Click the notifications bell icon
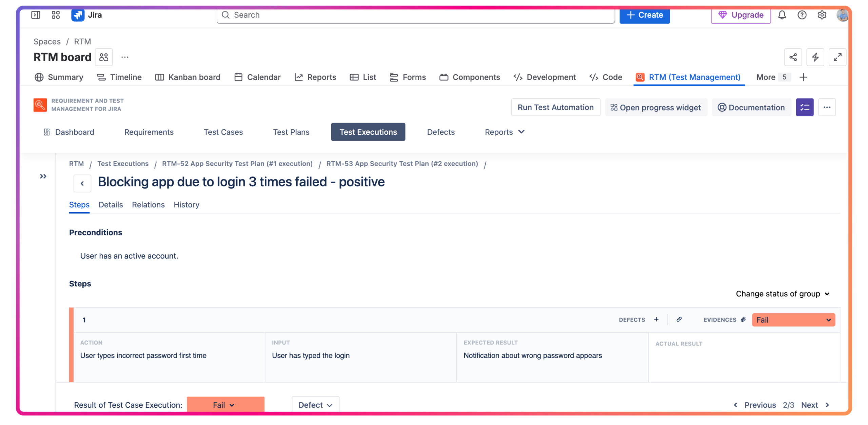This screenshot has height=425, width=868. pos(781,15)
